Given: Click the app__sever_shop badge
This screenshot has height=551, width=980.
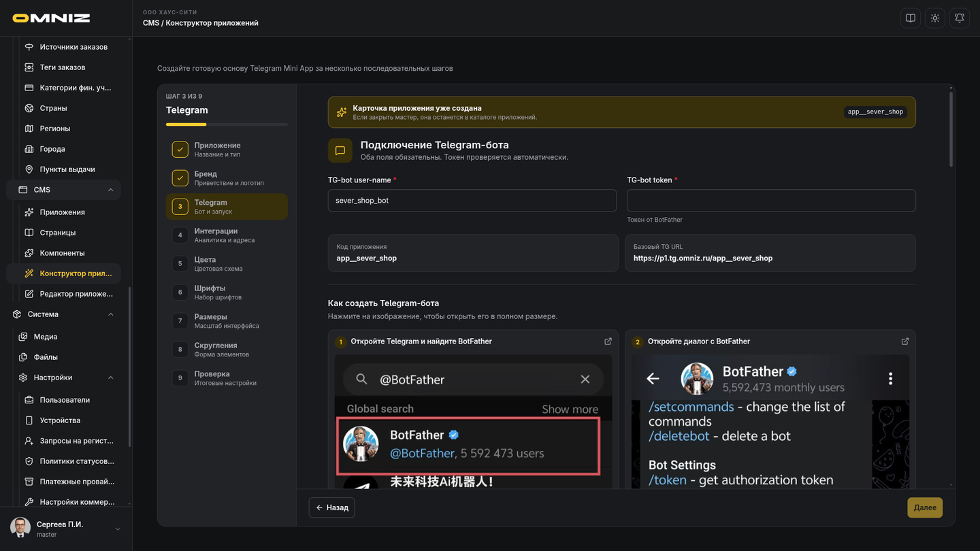Looking at the screenshot, I should tap(875, 112).
